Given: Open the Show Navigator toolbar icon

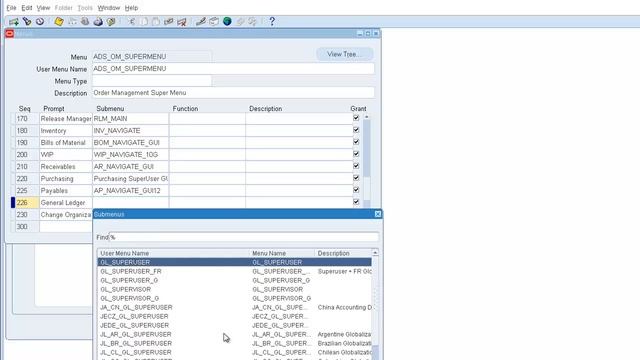Looking at the screenshot, I should pos(40,22).
